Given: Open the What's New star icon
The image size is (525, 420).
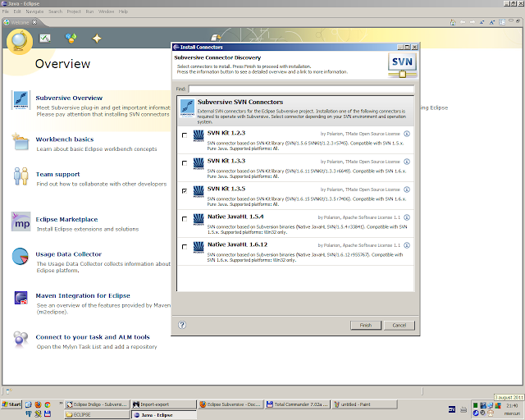Looking at the screenshot, I should click(x=97, y=39).
